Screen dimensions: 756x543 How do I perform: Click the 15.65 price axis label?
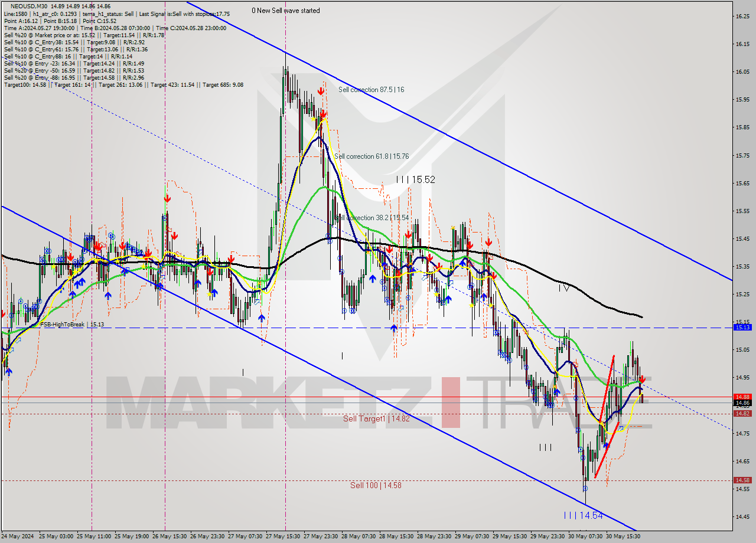[x=742, y=183]
